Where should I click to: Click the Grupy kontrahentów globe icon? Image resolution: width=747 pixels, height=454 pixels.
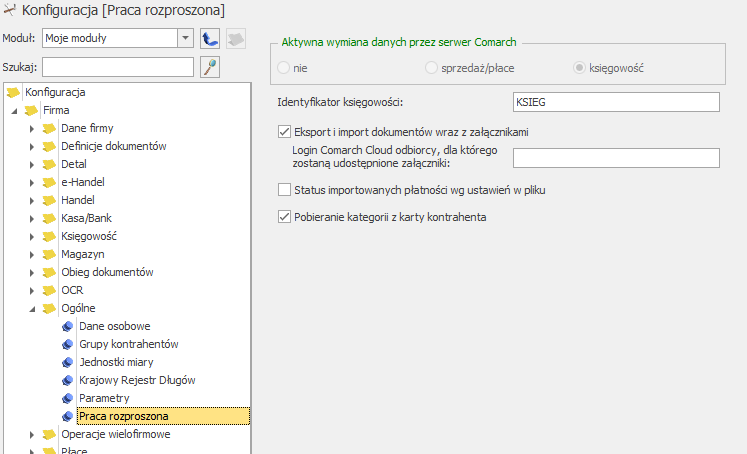[x=67, y=344]
